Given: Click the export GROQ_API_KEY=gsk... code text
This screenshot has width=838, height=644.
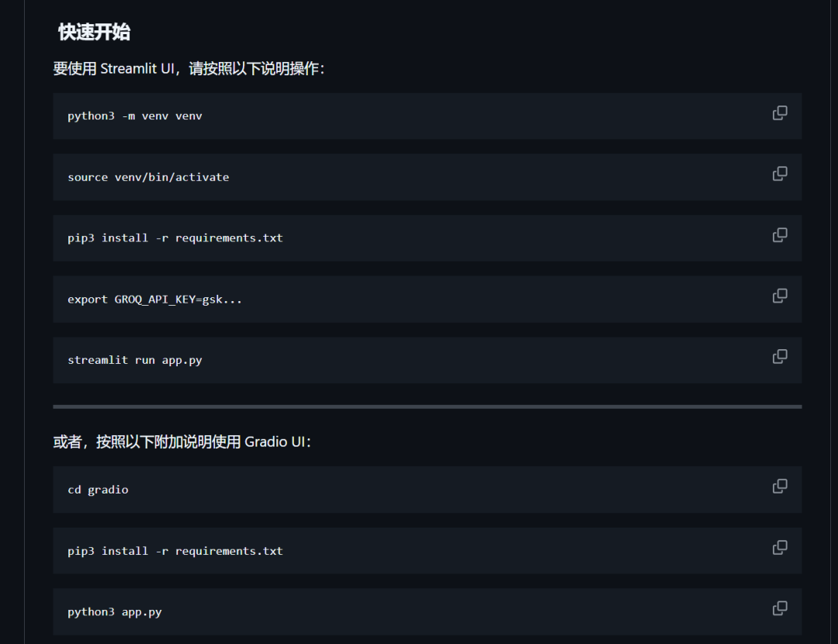Looking at the screenshot, I should click(x=154, y=299).
